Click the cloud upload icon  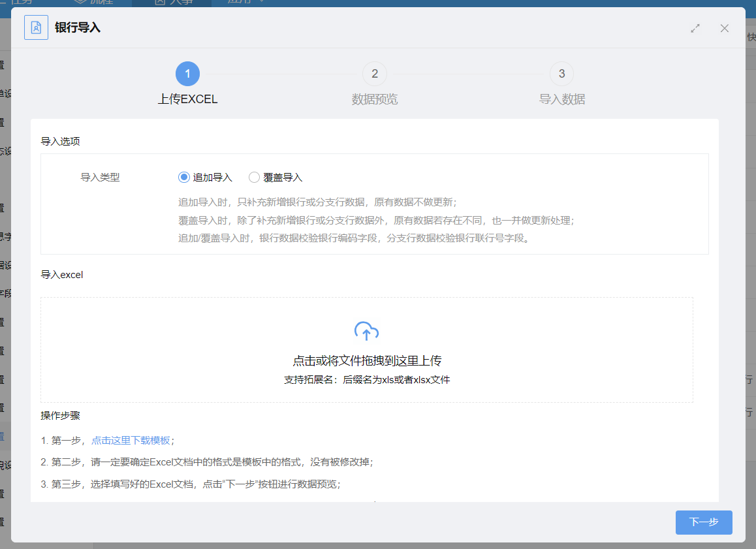366,331
